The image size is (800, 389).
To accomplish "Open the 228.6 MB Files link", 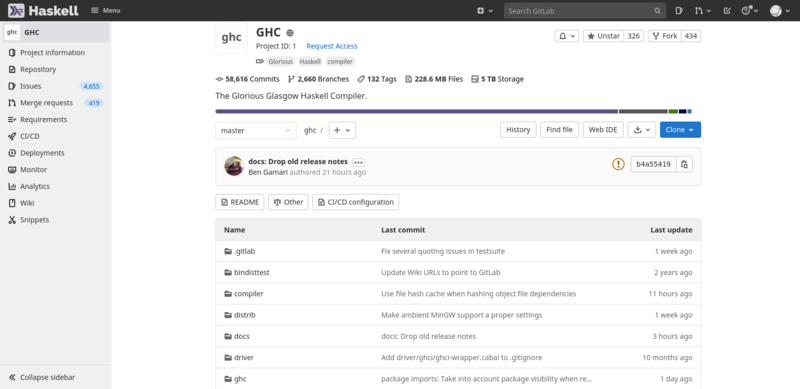I will point(434,79).
